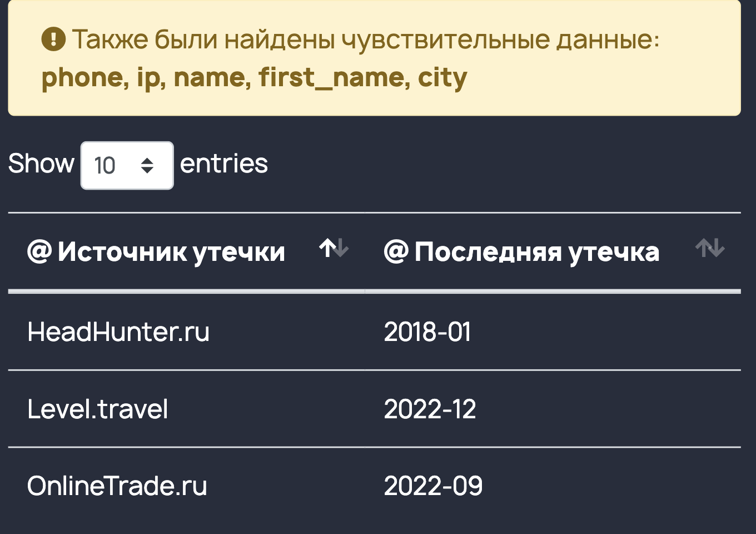This screenshot has height=534, width=756.
Task: Click the 2022-09 date cell
Action: click(x=433, y=486)
